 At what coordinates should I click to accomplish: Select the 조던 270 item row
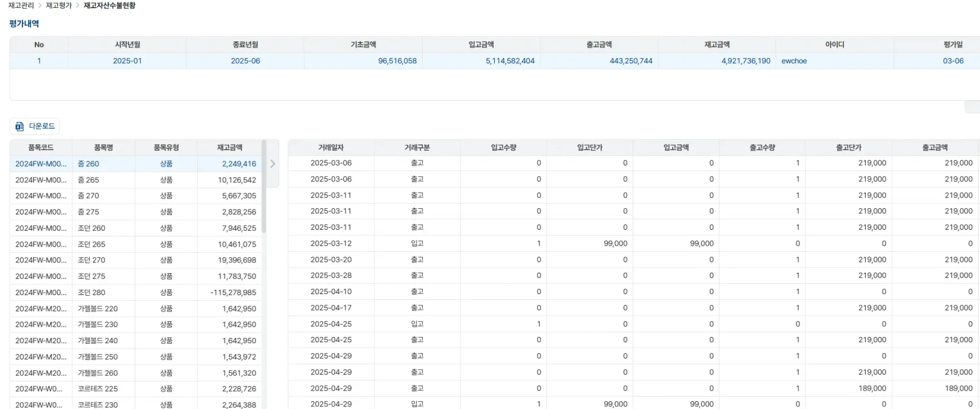point(91,260)
